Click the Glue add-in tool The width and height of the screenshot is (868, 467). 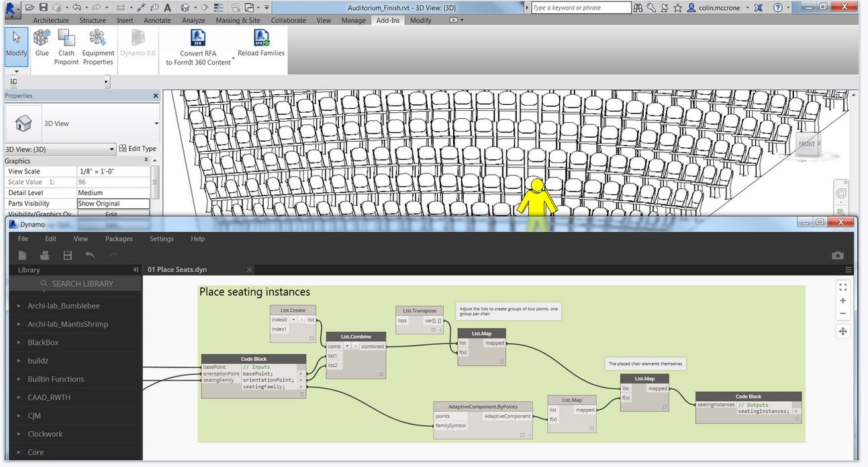[42, 43]
